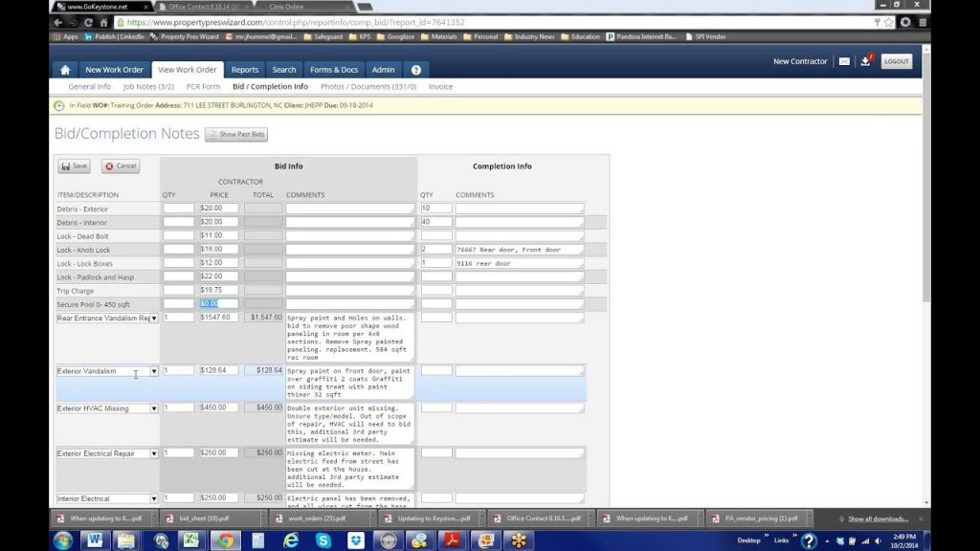Screen dimensions: 980x551
Task: Expand the Exterior Vandalism item dropdown
Action: coord(153,371)
